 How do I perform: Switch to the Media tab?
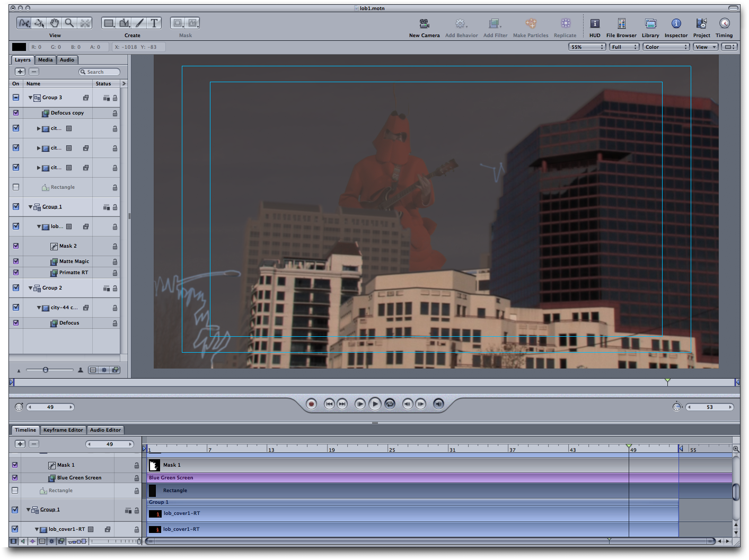click(46, 60)
